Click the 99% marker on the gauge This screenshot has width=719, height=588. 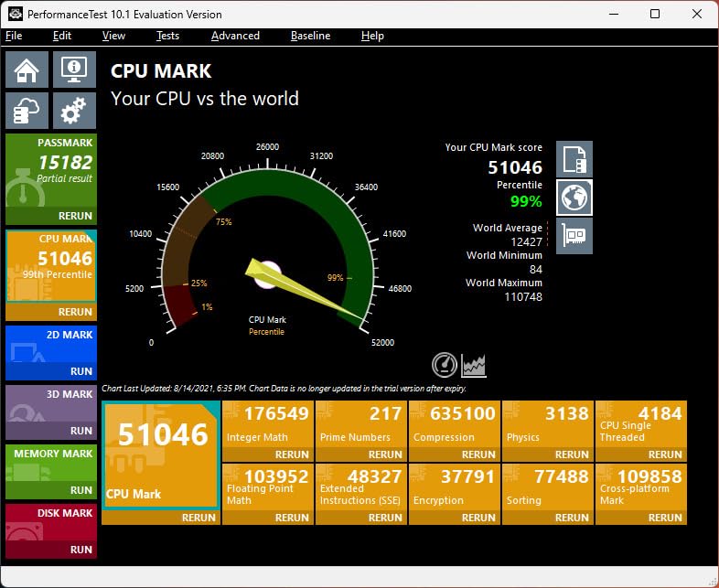335,278
